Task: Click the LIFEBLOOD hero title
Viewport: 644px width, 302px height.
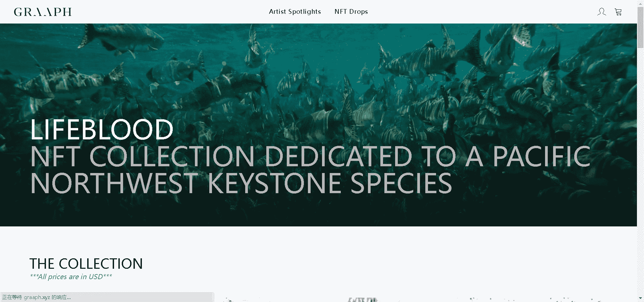Action: pos(102,130)
